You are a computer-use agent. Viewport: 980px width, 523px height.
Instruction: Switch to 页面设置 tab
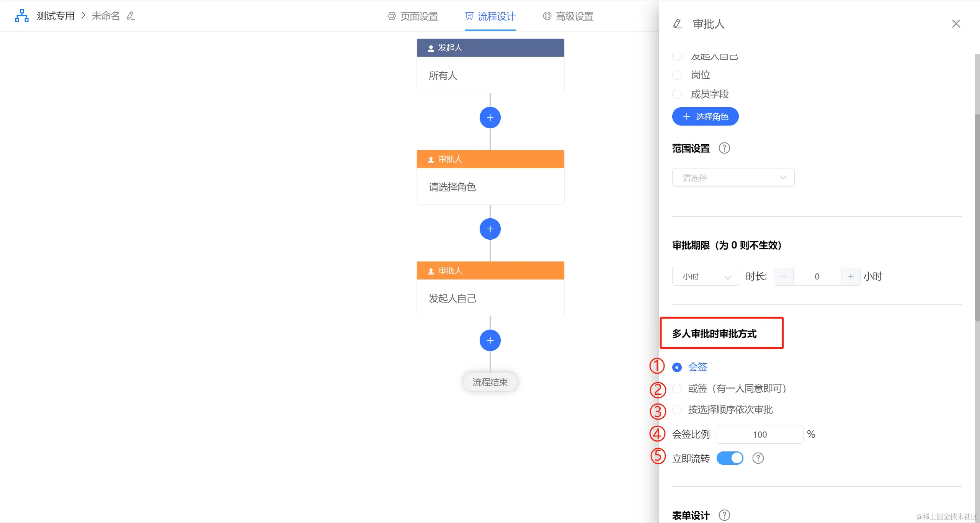point(413,16)
